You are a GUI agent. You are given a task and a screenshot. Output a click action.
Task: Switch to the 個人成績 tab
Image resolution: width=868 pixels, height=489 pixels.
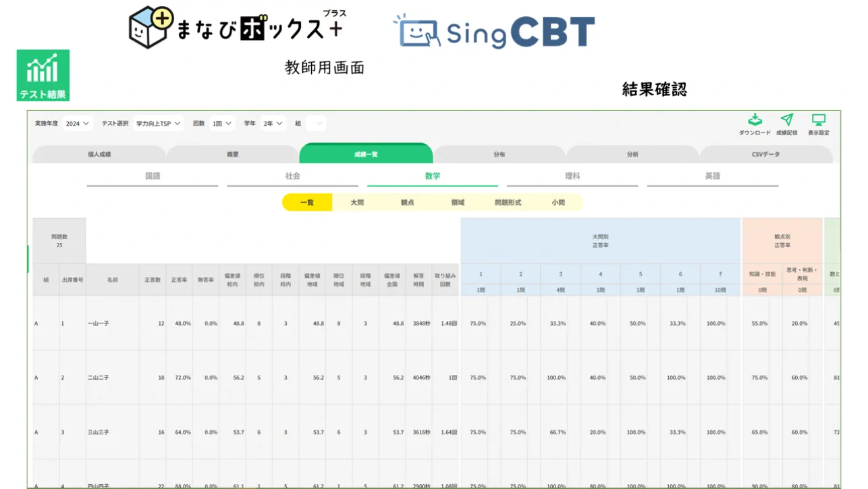pos(99,155)
